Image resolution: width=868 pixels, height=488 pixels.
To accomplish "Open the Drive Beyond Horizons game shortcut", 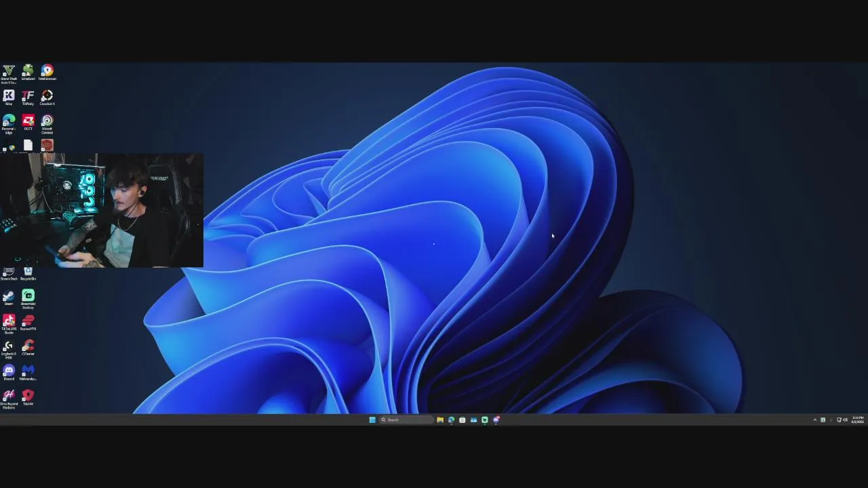I will (x=9, y=399).
